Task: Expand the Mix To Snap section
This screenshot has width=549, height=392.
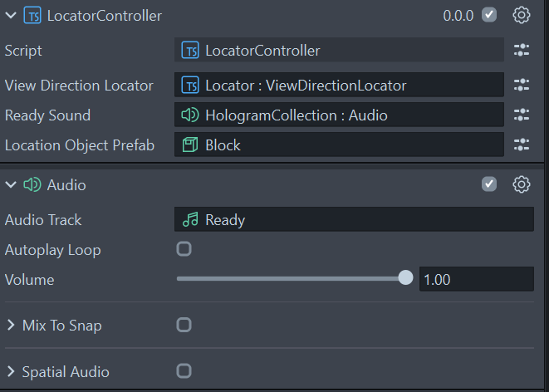Action: (11, 325)
